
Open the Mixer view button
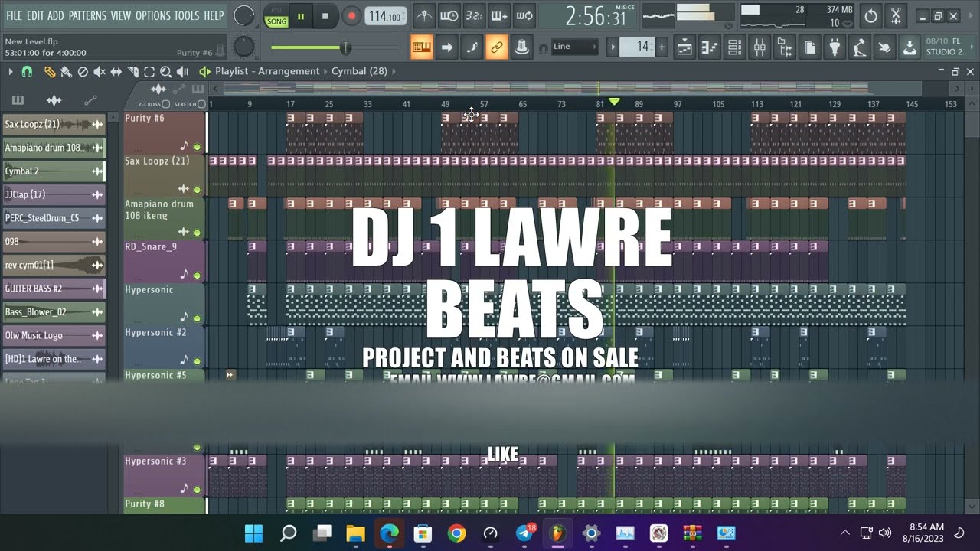tap(759, 47)
